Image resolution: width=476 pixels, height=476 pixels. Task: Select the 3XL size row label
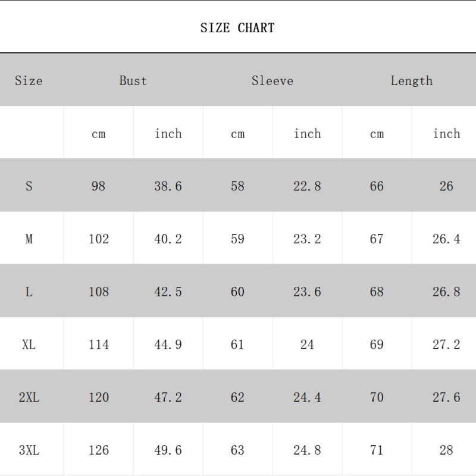click(x=29, y=450)
